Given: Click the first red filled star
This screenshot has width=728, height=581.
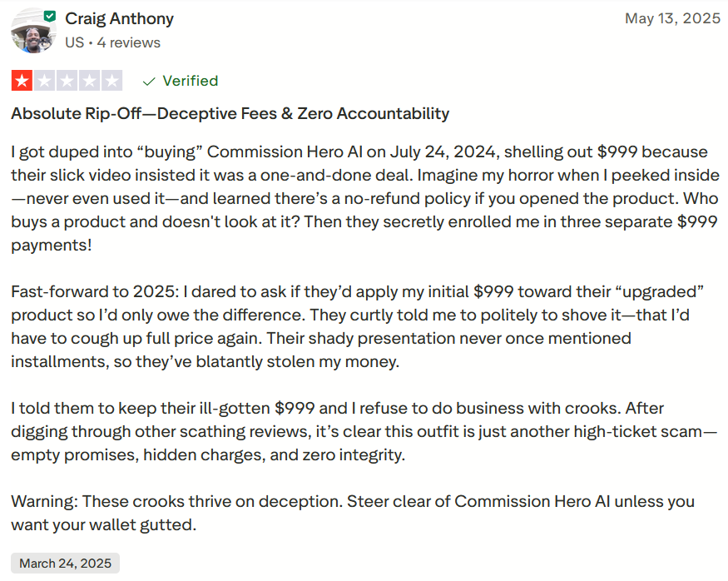Looking at the screenshot, I should click(x=21, y=81).
